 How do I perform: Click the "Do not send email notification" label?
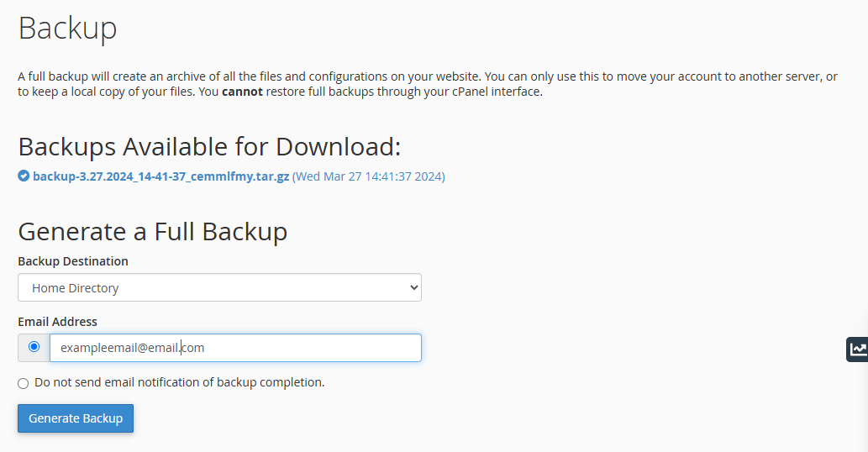click(179, 382)
